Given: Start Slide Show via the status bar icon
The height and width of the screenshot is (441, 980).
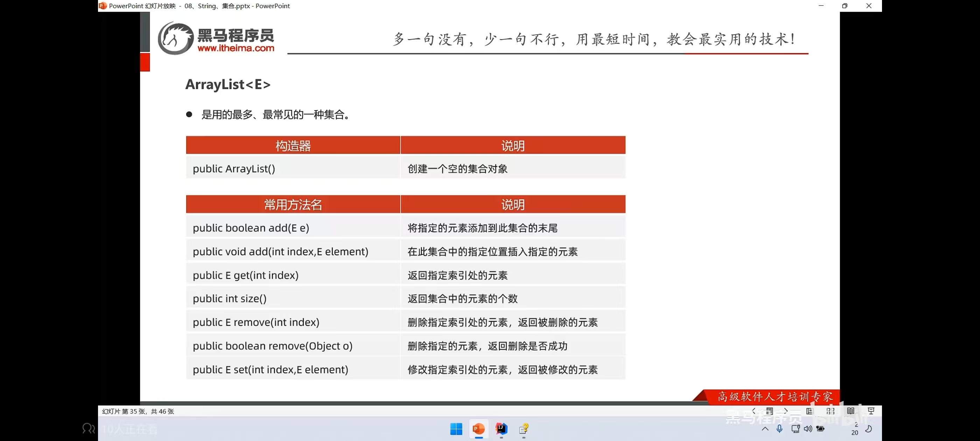Looking at the screenshot, I should pyautogui.click(x=871, y=411).
